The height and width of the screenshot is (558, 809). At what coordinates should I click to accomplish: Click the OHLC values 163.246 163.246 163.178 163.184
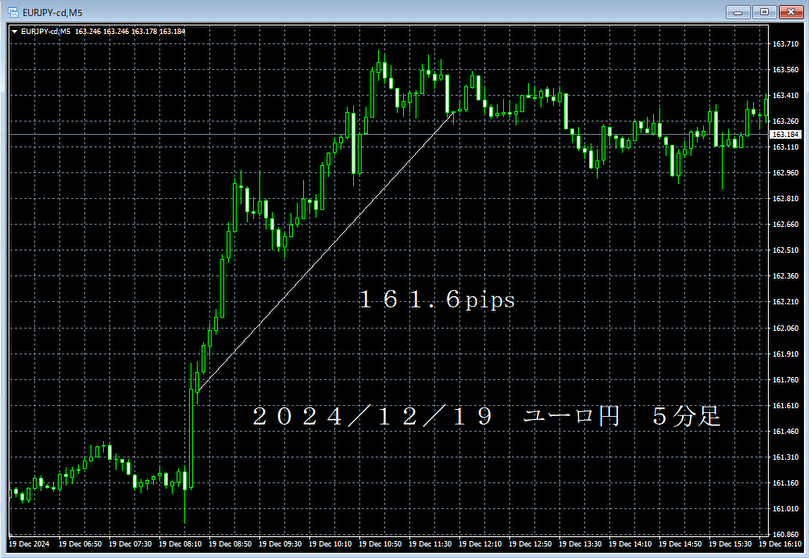point(130,31)
